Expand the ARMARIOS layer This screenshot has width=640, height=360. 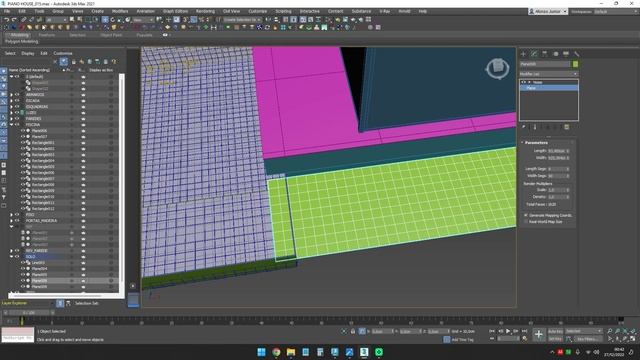click(x=11, y=95)
